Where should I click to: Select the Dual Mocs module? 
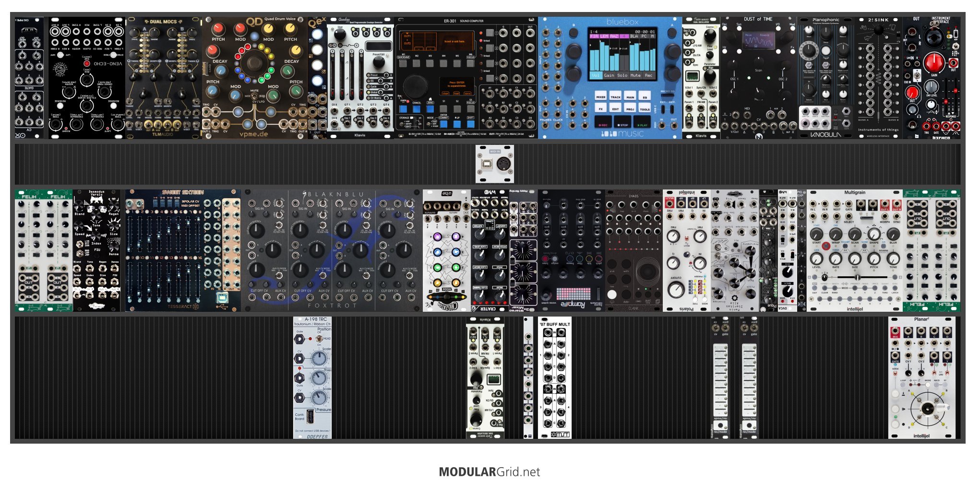point(164,78)
